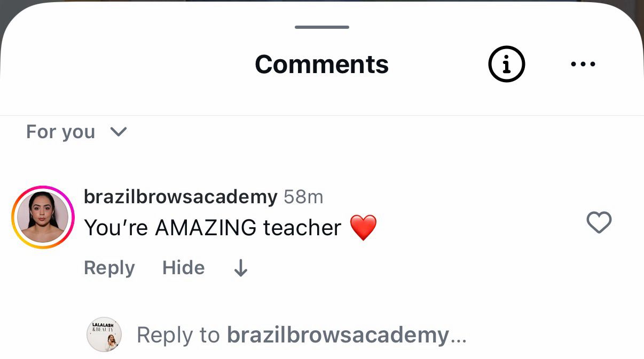Tap the divider line under the Comments header
The image size is (644, 359).
(x=322, y=115)
